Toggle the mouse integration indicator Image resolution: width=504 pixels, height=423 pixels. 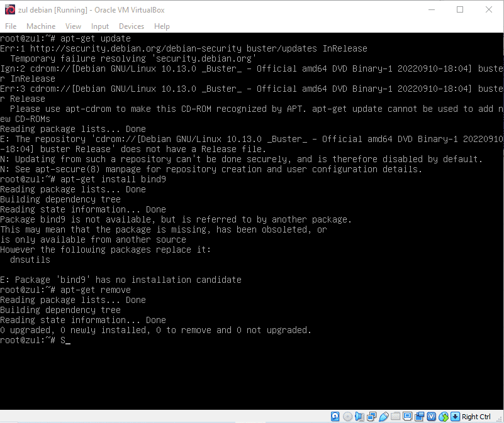[444, 417]
